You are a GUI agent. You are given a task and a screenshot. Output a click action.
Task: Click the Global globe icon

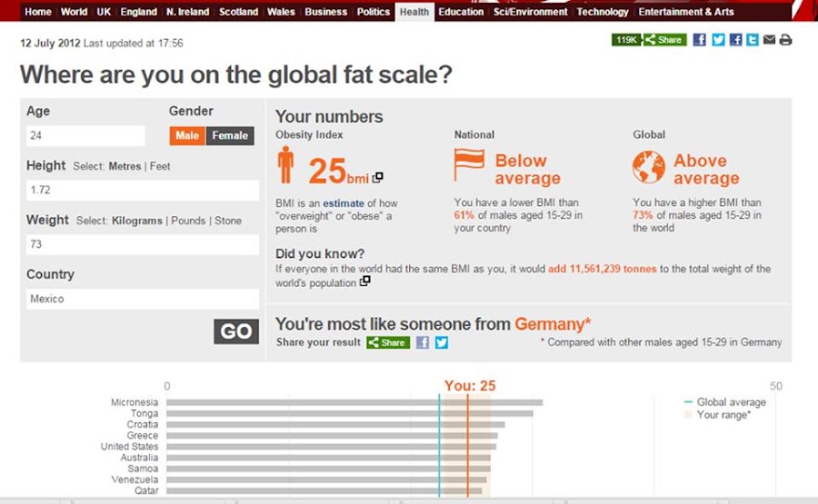tap(648, 167)
